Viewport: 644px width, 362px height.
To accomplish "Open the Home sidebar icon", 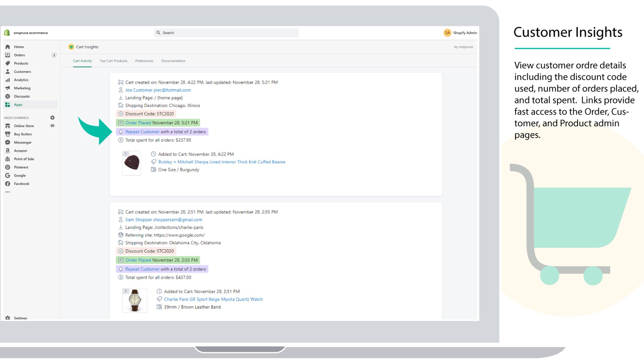I will point(8,47).
